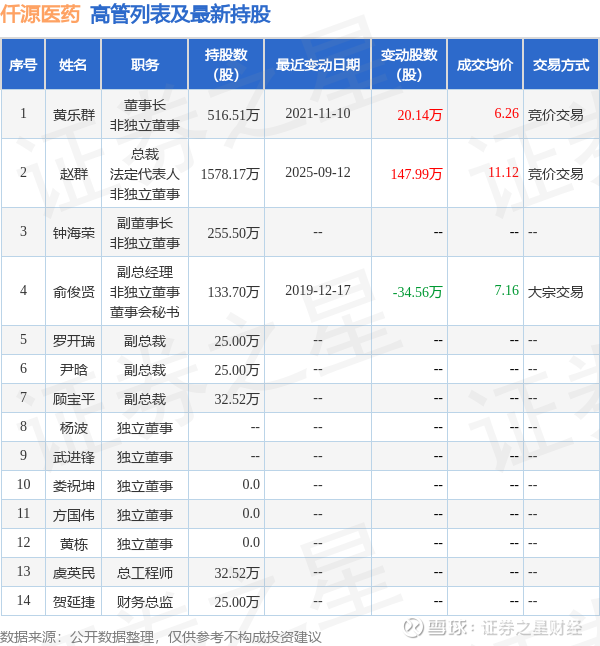Select the name 贺延捷

point(74,602)
